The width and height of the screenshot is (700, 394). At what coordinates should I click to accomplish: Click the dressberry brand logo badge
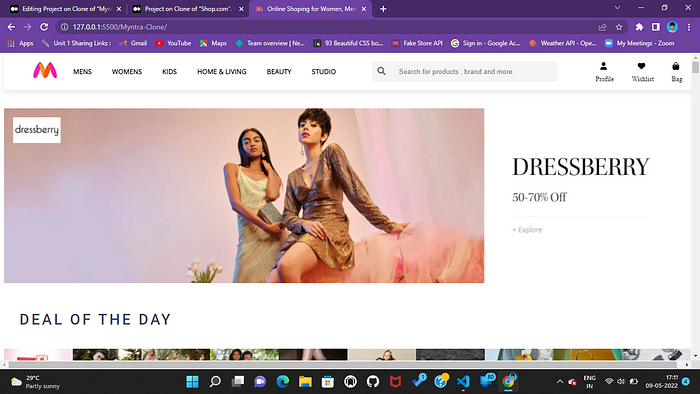pyautogui.click(x=37, y=130)
